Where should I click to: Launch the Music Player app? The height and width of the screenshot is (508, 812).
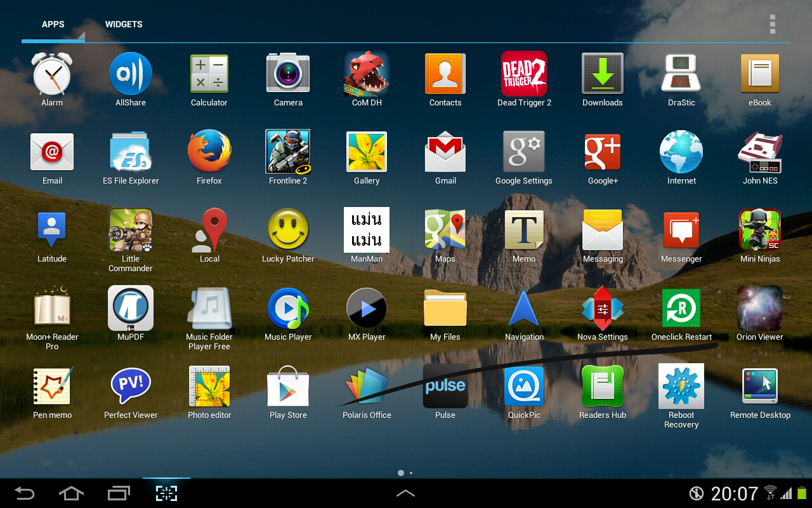point(288,308)
